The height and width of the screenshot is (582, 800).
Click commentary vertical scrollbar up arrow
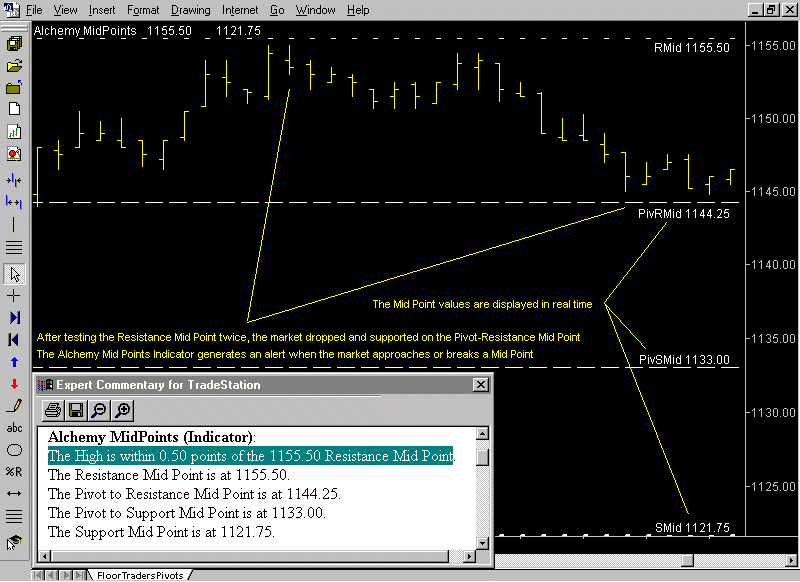tap(482, 434)
